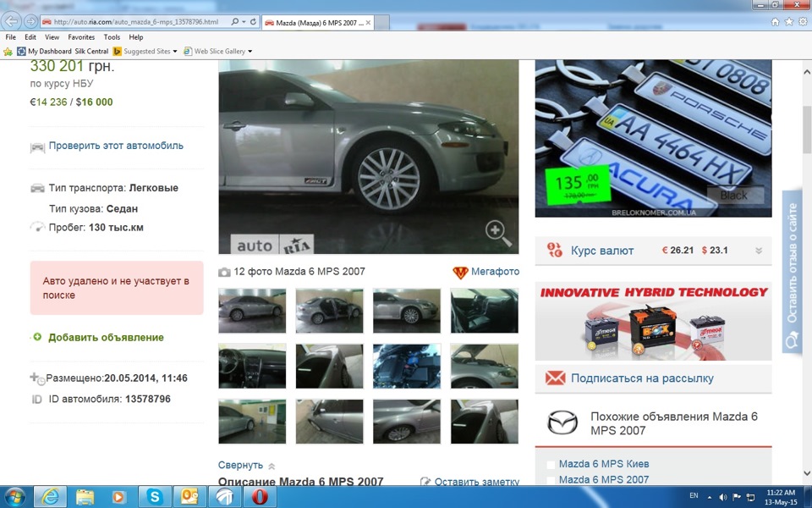Viewport: 812px width, 508px height.
Task: Open Outlook from the taskbar
Action: 189,497
